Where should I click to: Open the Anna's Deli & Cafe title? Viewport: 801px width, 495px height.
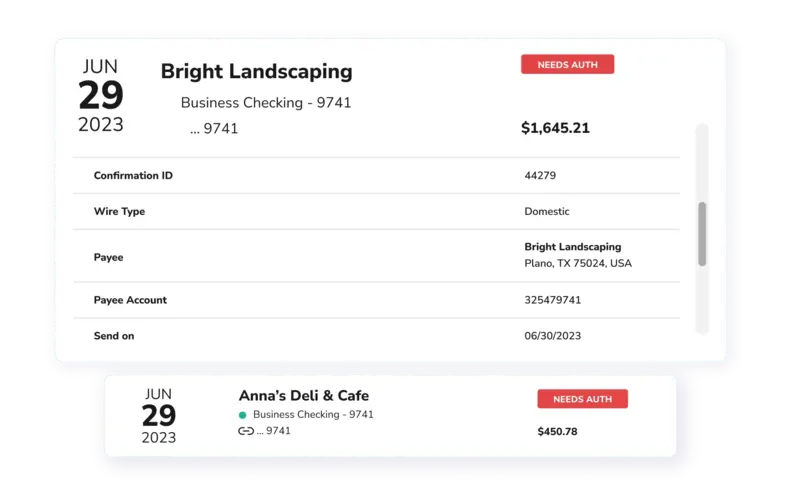[304, 395]
